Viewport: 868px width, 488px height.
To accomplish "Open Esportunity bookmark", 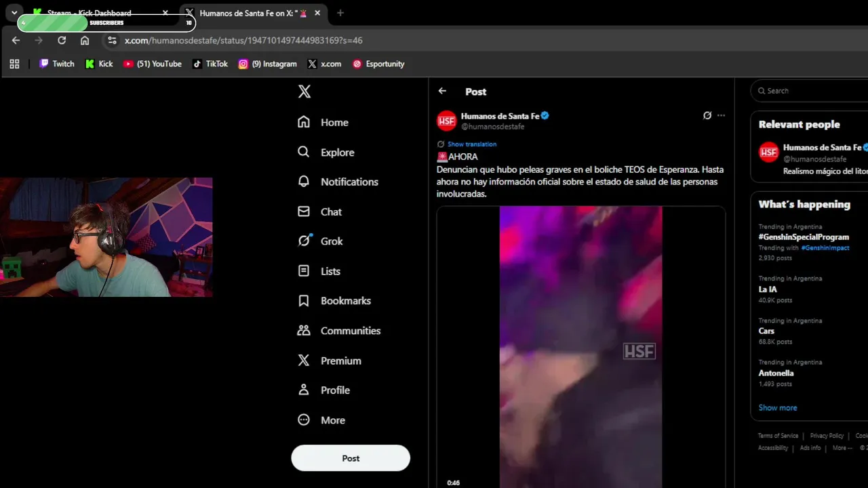I will pyautogui.click(x=378, y=64).
